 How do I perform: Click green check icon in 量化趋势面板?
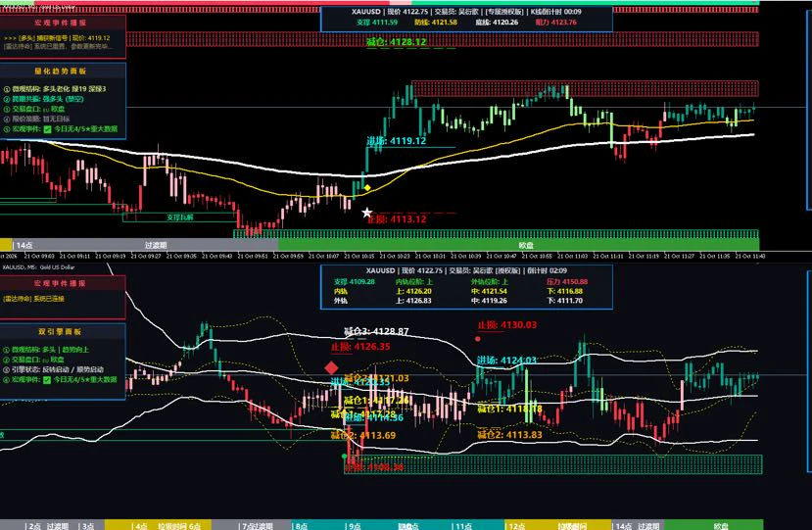47,129
